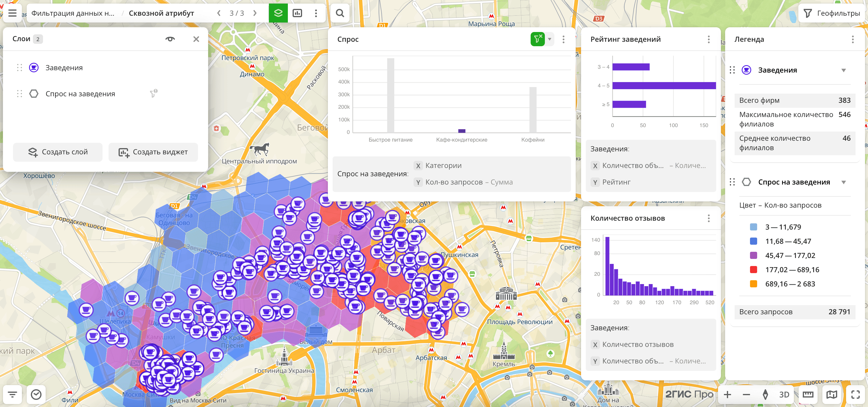This screenshot has height=407, width=868.
Task: Open the hamburger main menu
Action: (x=12, y=13)
